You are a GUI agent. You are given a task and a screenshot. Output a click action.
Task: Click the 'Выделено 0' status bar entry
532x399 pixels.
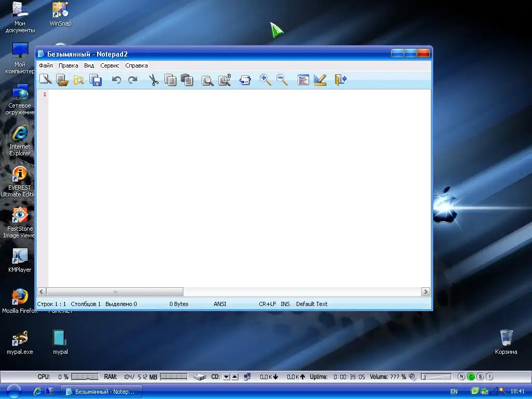point(121,304)
